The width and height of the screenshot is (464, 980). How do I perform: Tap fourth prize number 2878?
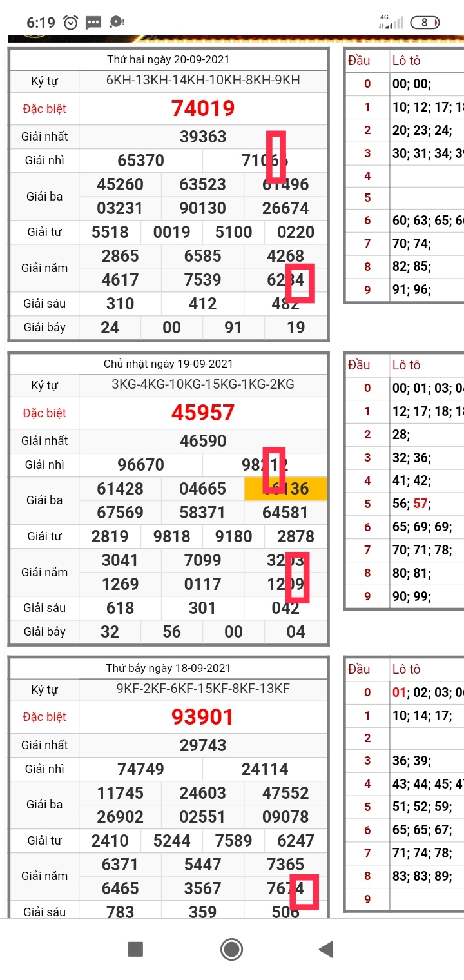pos(296,536)
